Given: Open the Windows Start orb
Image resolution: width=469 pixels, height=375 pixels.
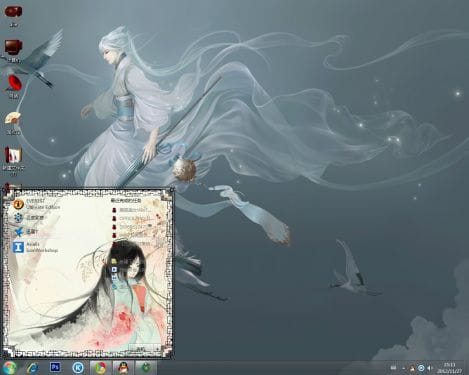Looking at the screenshot, I should [x=9, y=368].
